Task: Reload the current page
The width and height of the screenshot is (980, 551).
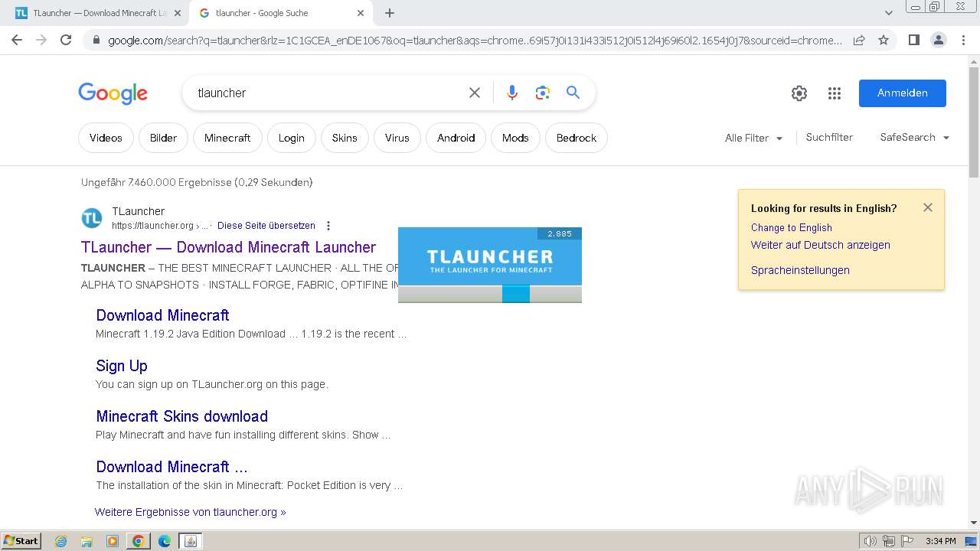Action: (x=66, y=40)
